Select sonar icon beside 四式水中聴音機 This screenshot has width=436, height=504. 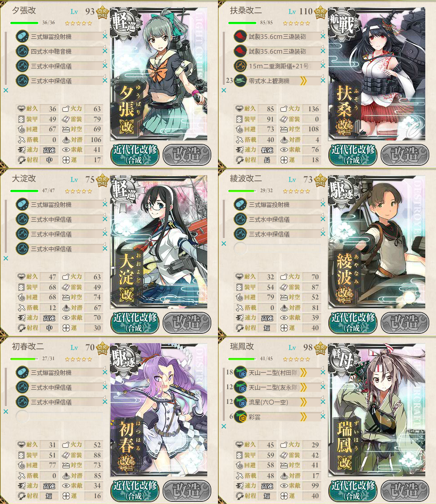point(22,51)
